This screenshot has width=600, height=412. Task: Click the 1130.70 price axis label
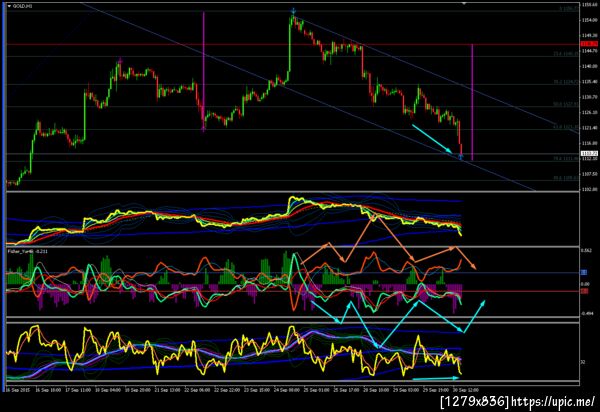pyautogui.click(x=589, y=97)
